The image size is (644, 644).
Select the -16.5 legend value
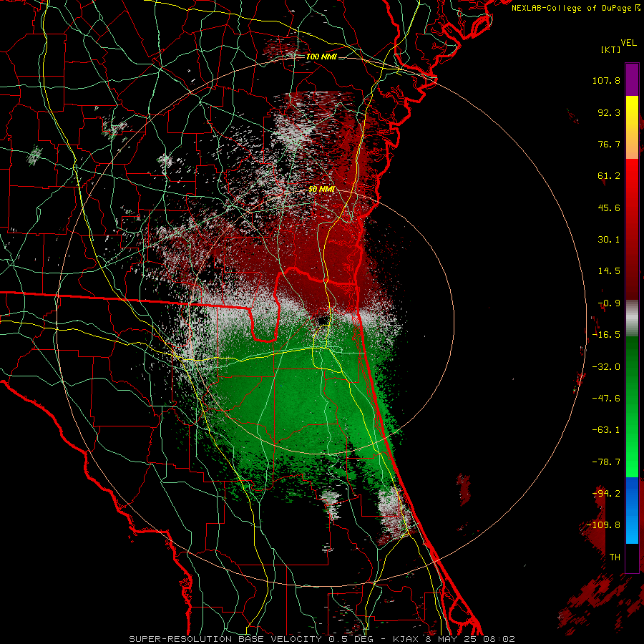coord(606,335)
